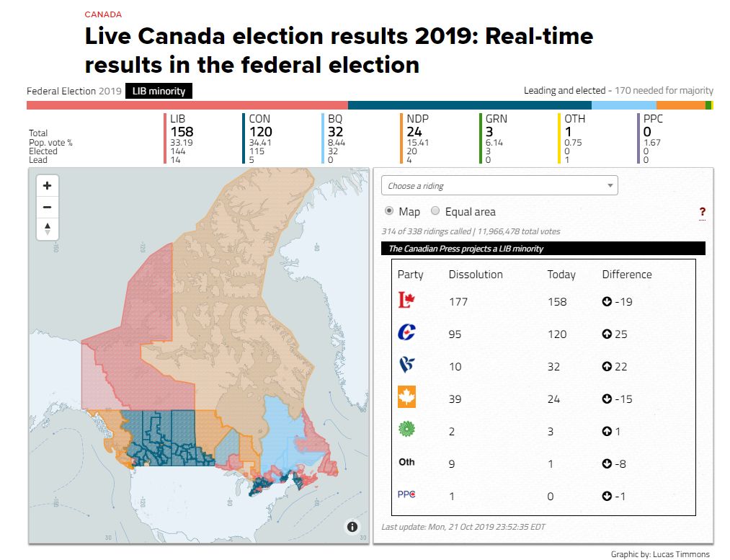
Task: Select the Equal area radio button
Action: click(x=435, y=211)
